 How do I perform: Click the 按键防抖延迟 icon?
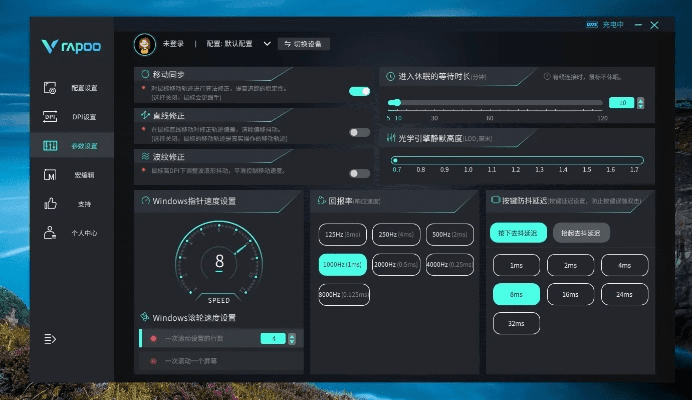(496, 200)
